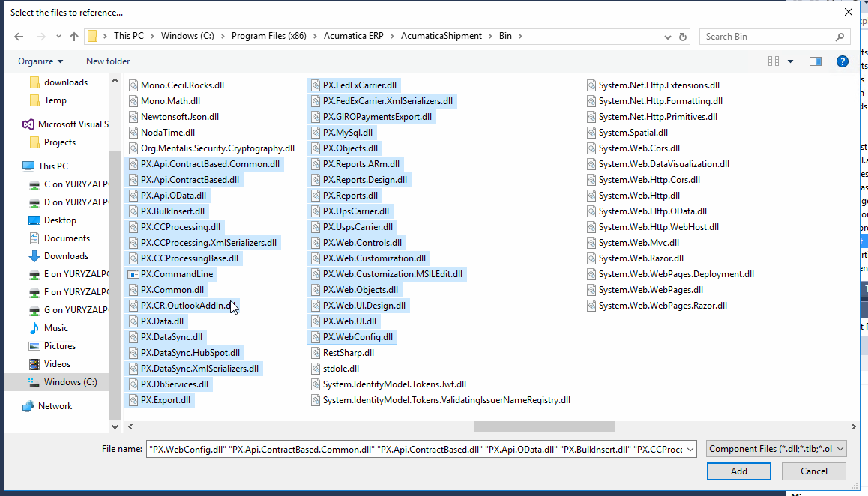Image resolution: width=868 pixels, height=496 pixels.
Task: Select Mono.Math.dll file
Action: coord(164,100)
